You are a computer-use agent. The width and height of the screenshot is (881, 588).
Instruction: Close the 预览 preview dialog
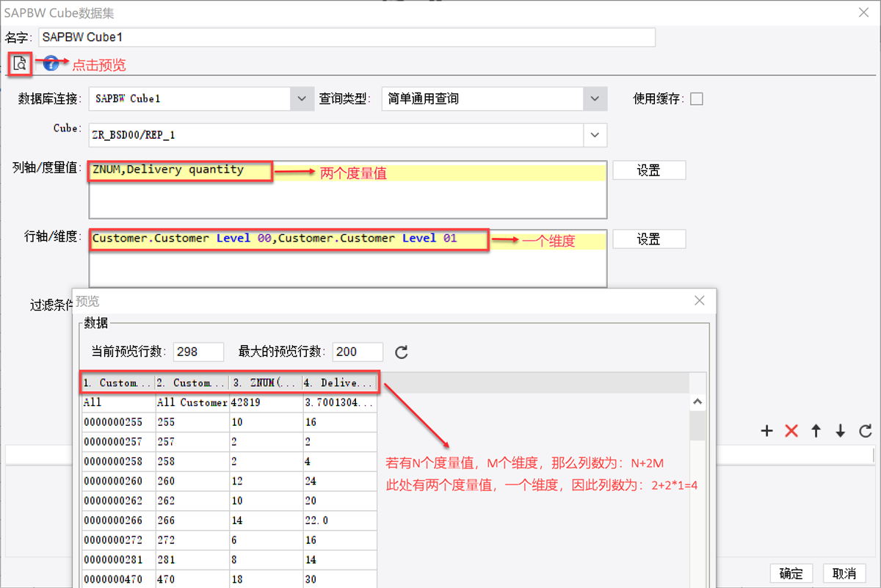point(700,301)
